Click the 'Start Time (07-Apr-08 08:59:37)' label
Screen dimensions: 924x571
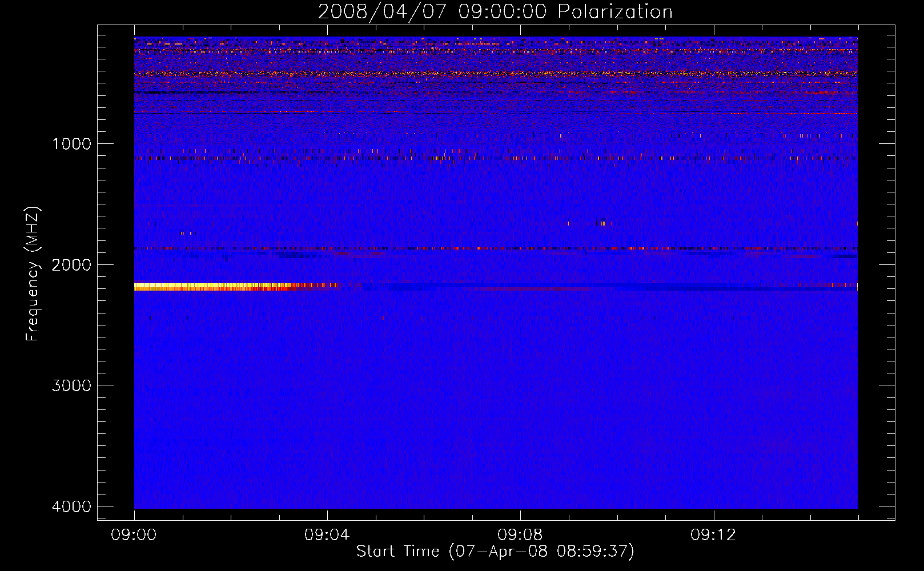coord(495,552)
